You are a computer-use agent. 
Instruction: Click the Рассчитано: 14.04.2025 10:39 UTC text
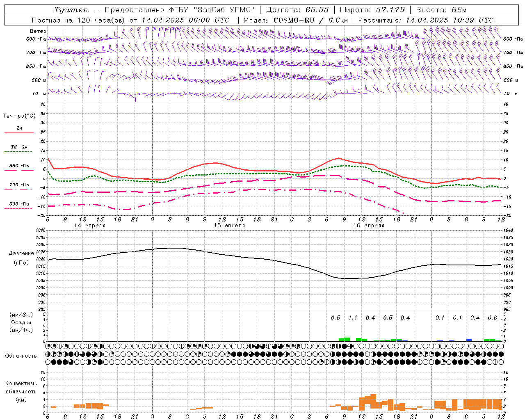426,20
